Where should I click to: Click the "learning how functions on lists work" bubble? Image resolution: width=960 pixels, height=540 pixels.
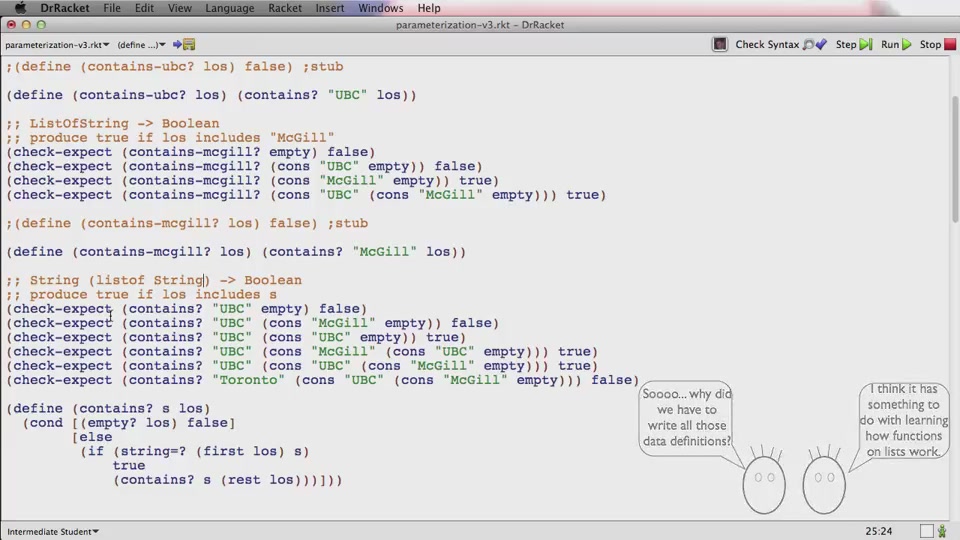pyautogui.click(x=904, y=420)
